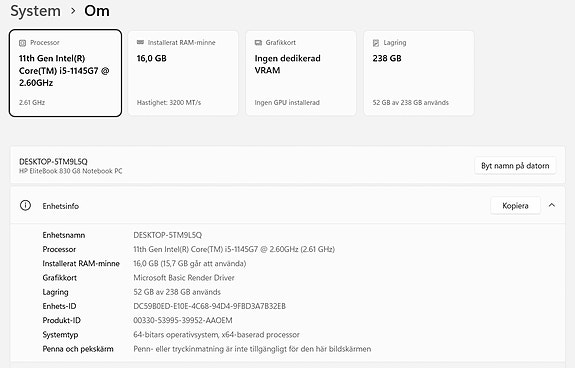
Task: Select the Grafikkort info card
Action: coord(301,73)
